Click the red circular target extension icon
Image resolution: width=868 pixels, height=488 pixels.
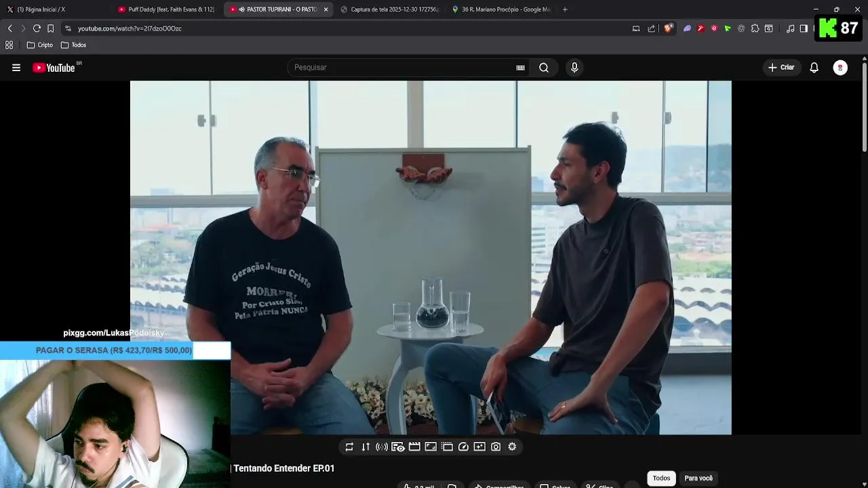point(714,28)
